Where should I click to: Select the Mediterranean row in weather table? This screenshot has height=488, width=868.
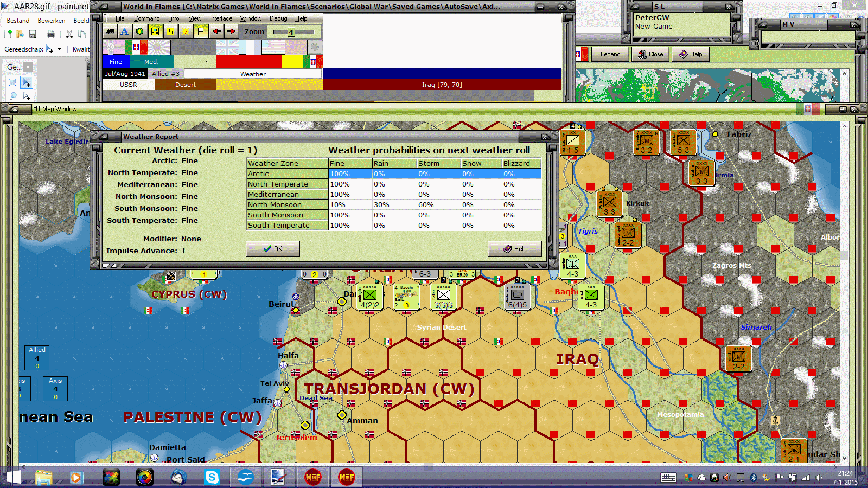point(394,195)
